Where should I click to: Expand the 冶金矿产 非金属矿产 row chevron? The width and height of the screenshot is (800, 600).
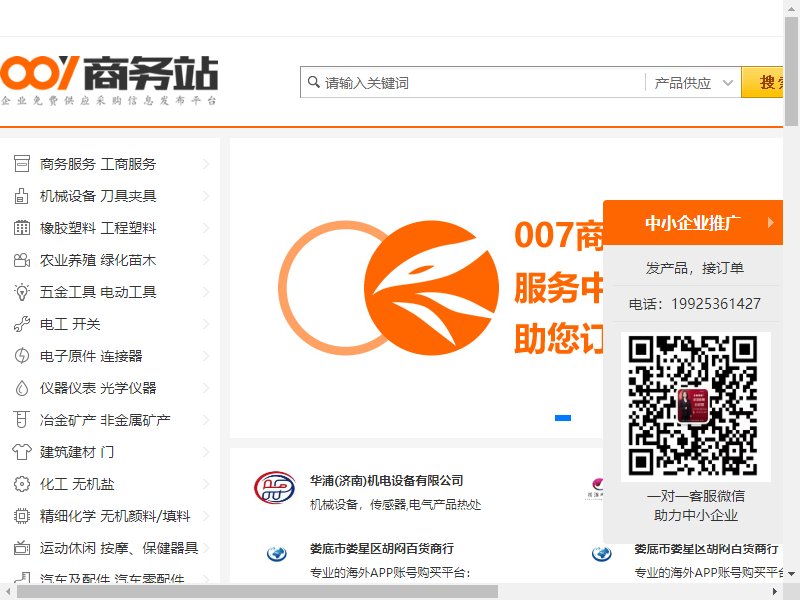tap(206, 420)
